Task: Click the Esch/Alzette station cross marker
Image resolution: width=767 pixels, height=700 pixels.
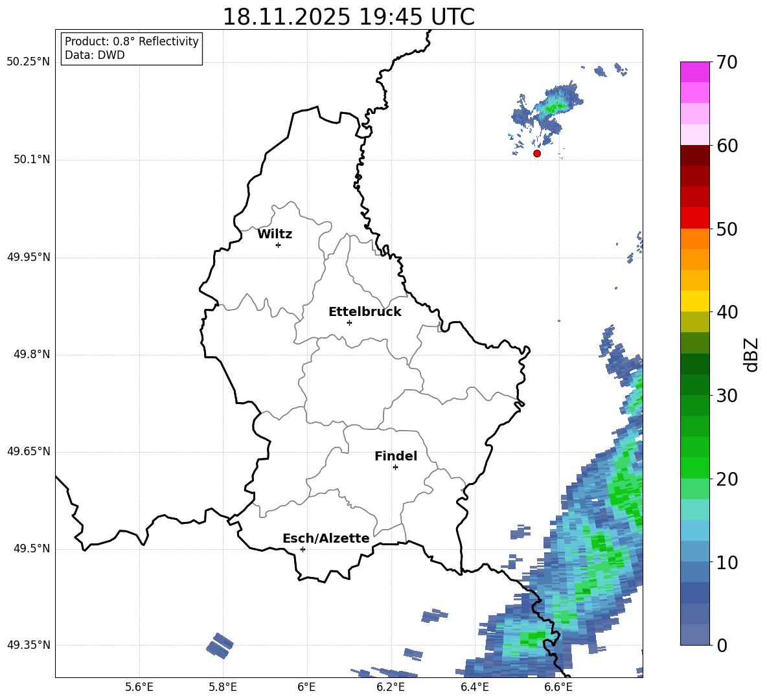Action: (303, 549)
